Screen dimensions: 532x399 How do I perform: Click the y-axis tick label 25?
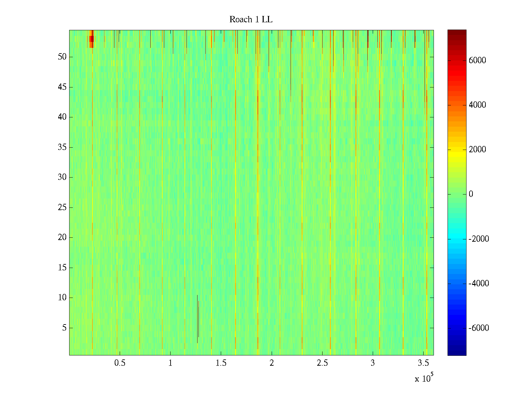click(x=62, y=207)
